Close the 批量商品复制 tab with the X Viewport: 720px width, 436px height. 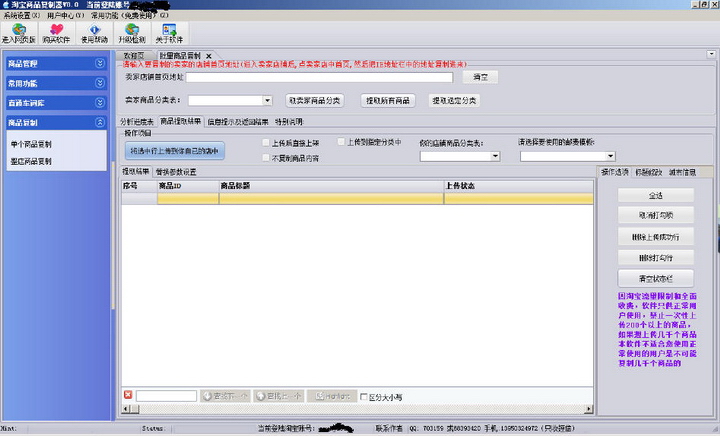pos(208,55)
